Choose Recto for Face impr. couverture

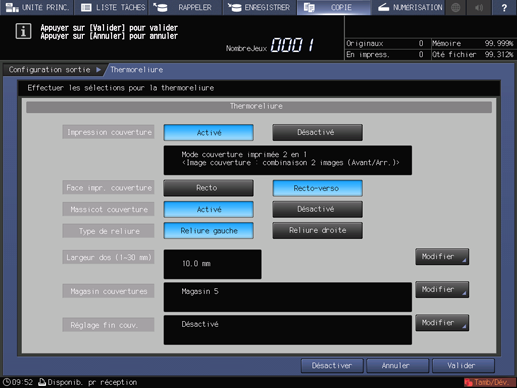click(209, 188)
